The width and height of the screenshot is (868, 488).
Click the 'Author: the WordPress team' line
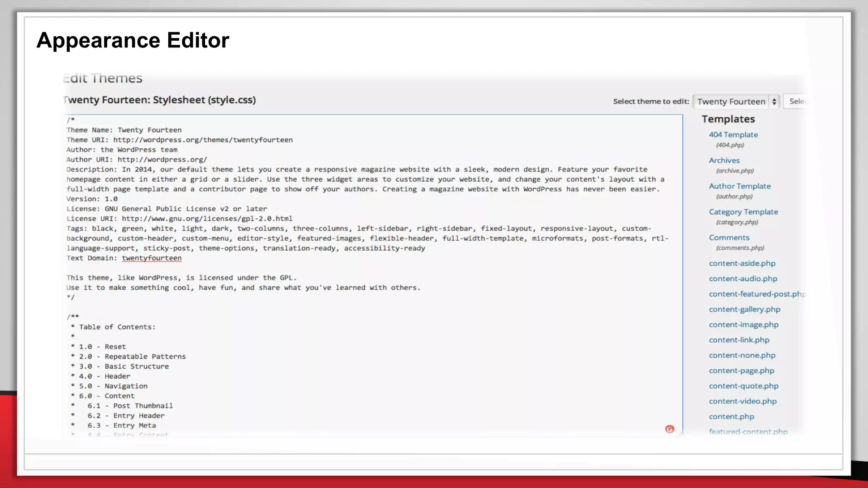point(122,150)
